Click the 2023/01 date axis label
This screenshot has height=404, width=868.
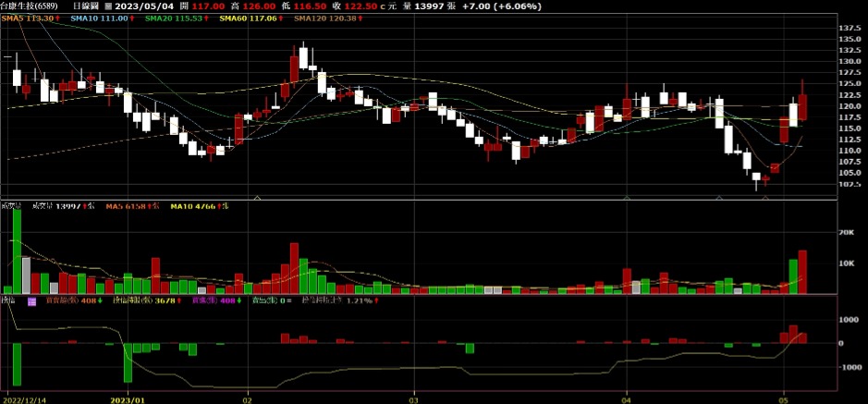(128, 399)
